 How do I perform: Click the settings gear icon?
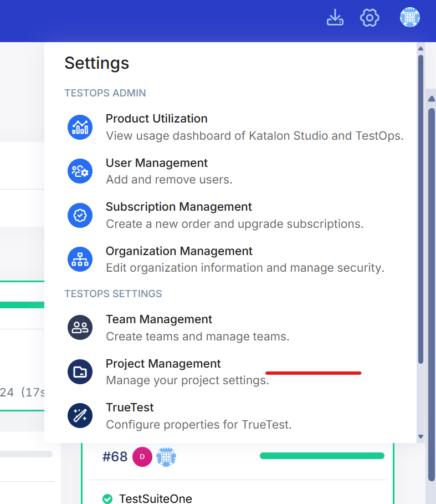(x=370, y=18)
